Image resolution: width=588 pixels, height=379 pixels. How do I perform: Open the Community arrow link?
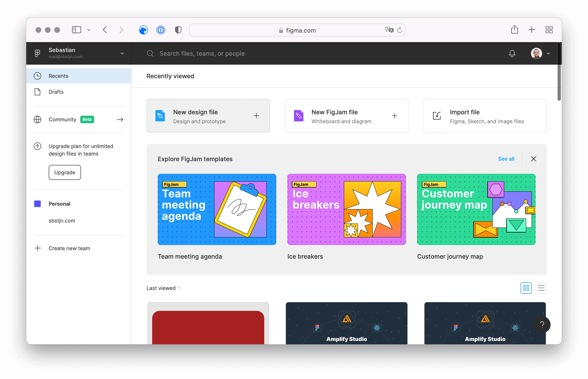tap(120, 119)
